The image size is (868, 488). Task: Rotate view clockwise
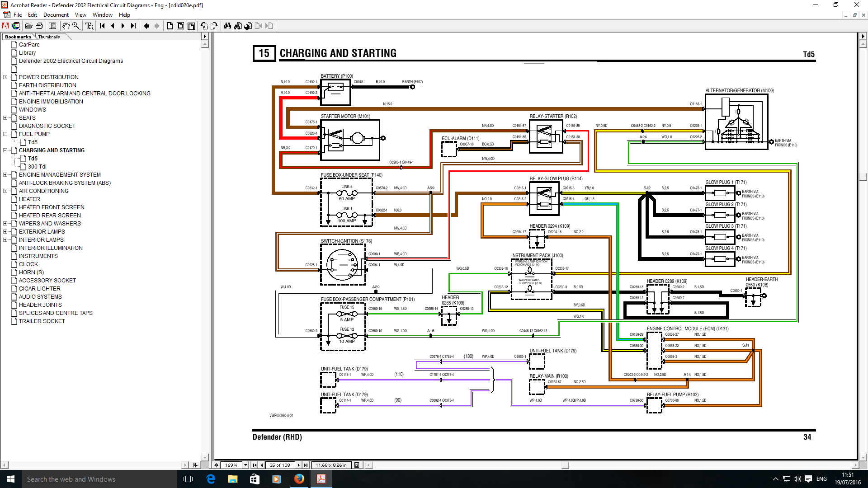point(214,26)
